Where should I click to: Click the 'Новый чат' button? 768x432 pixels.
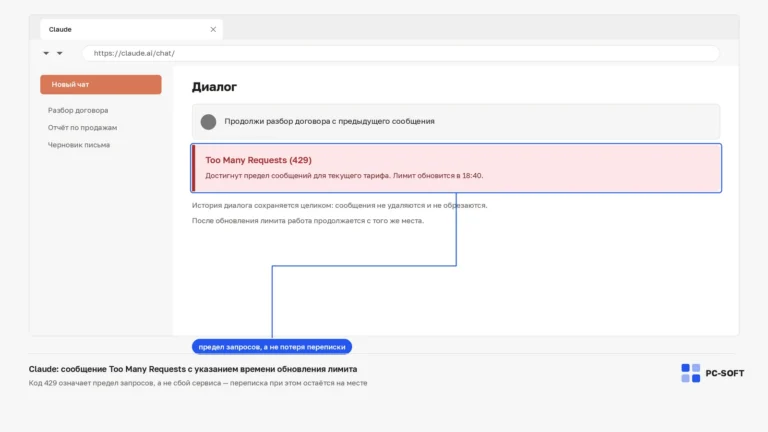(100, 84)
